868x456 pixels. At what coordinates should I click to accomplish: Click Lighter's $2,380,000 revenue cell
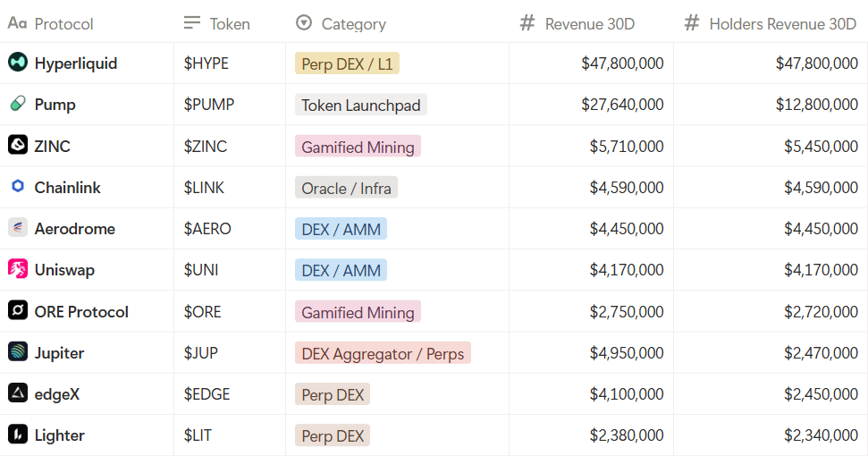pyautogui.click(x=591, y=435)
